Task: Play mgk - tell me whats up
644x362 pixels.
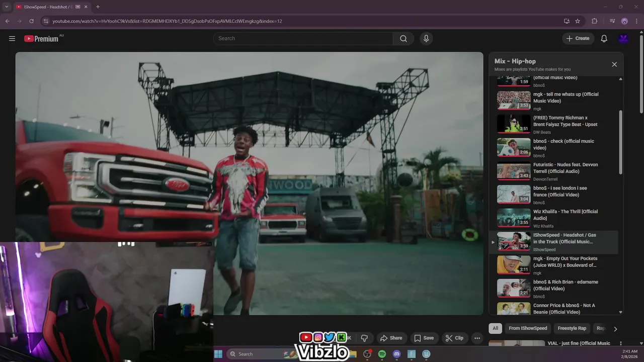Action: coord(553,101)
